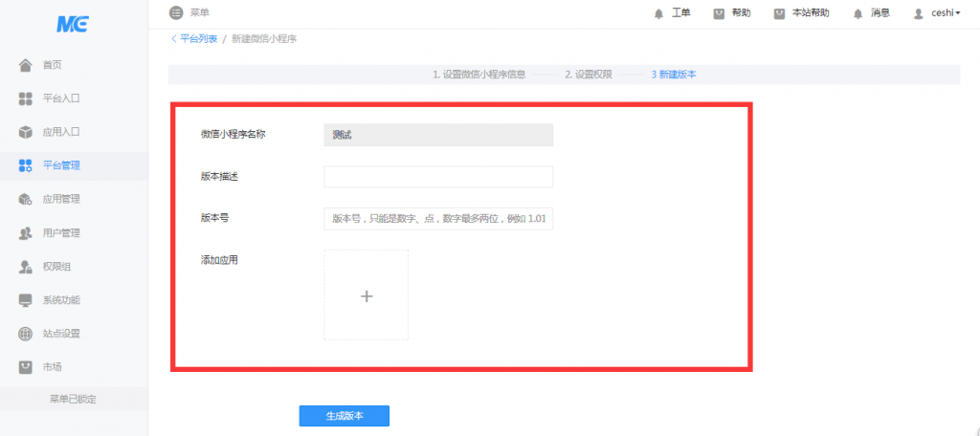This screenshot has width=980, height=436.
Task: Toggle the 菜单 hamburger icon at top
Action: click(175, 12)
